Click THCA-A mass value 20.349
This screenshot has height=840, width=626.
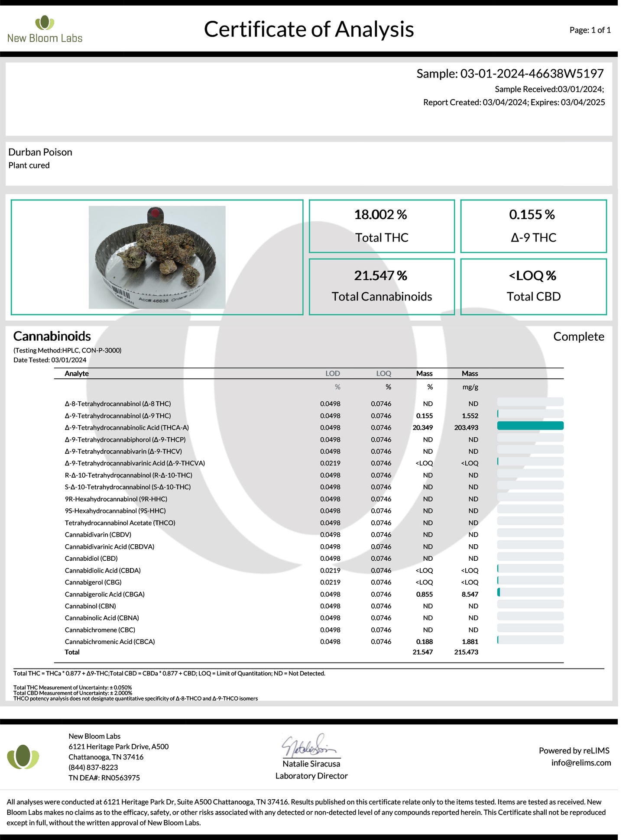click(422, 427)
